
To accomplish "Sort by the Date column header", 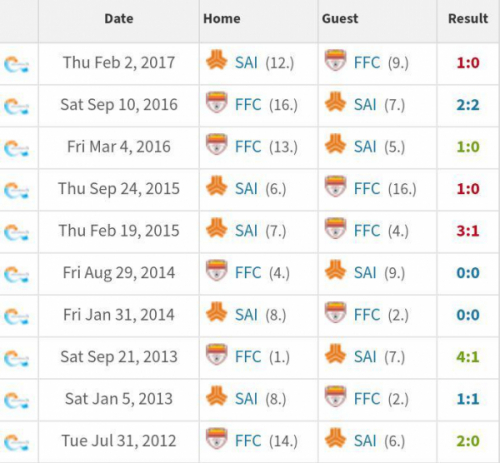I will pos(119,19).
